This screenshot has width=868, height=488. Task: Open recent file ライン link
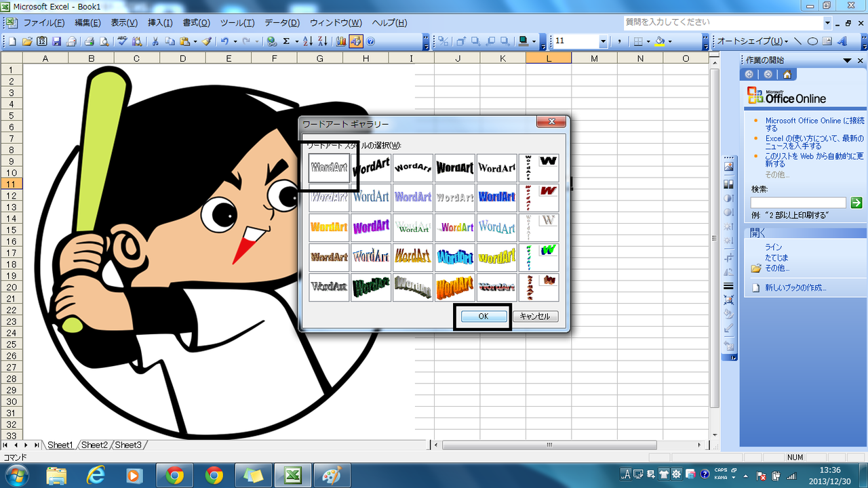(773, 247)
